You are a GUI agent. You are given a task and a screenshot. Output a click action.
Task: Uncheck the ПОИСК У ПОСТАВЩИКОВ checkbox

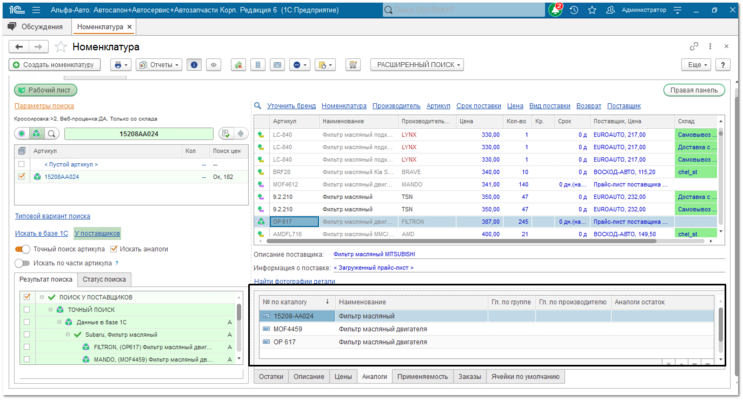pos(27,297)
